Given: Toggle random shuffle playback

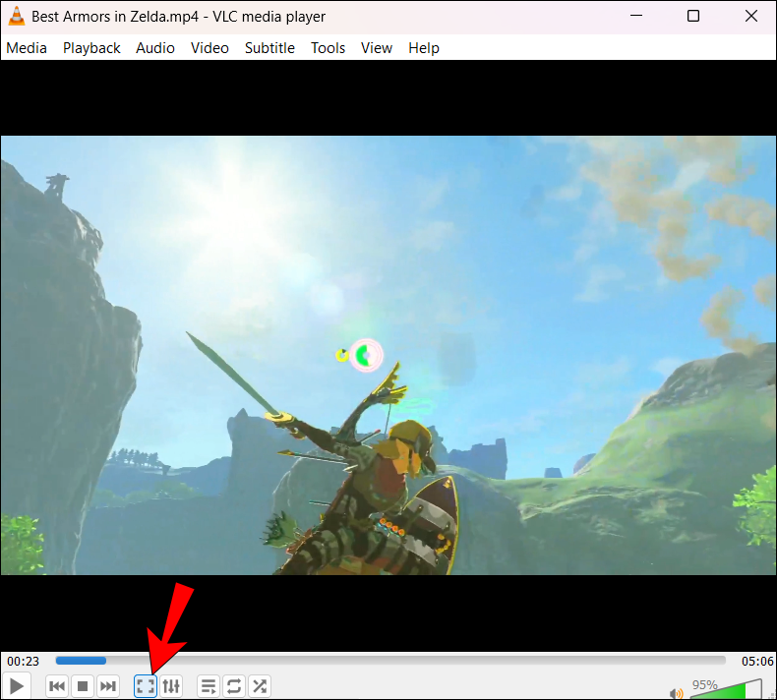Looking at the screenshot, I should [260, 686].
